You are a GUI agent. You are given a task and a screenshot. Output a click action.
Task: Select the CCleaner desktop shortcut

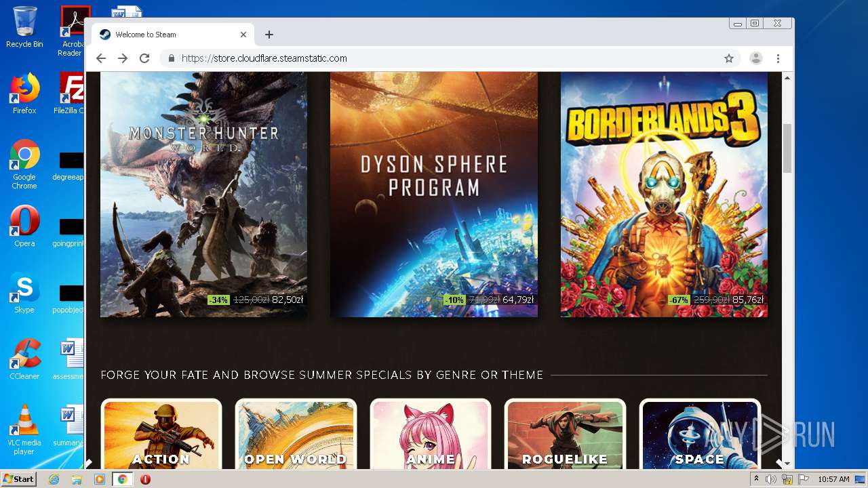[24, 359]
